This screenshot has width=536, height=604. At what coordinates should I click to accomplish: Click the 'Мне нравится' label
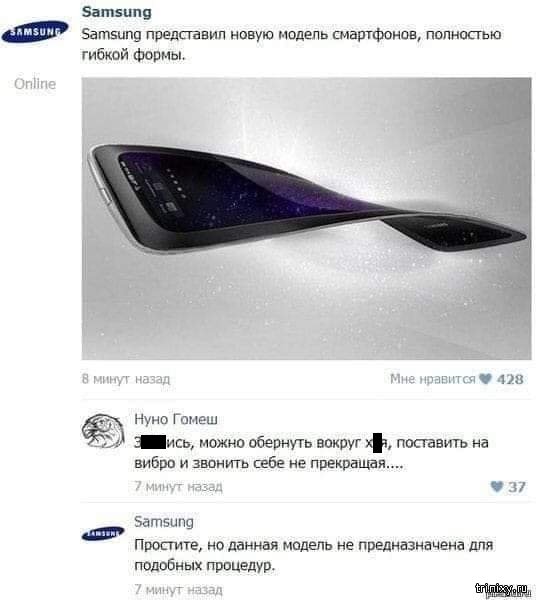433,379
